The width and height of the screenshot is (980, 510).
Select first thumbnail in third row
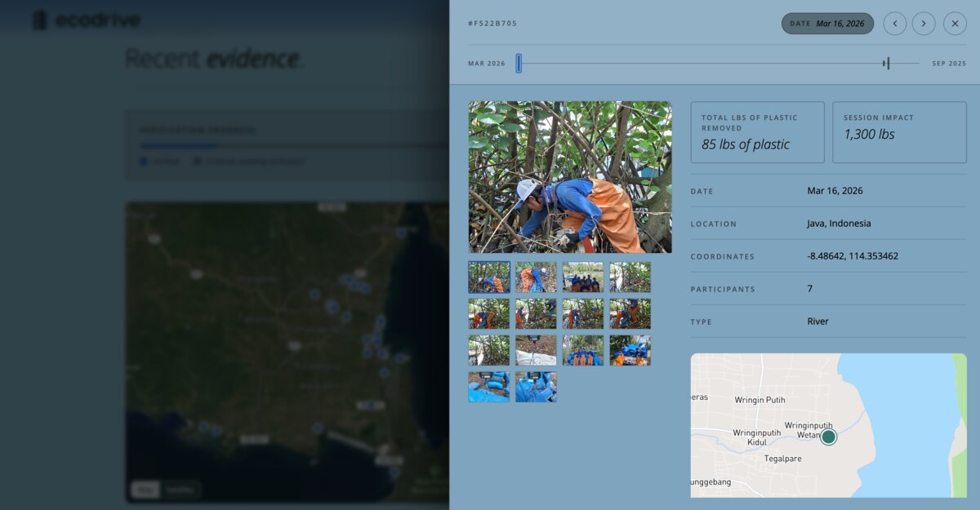coord(489,350)
